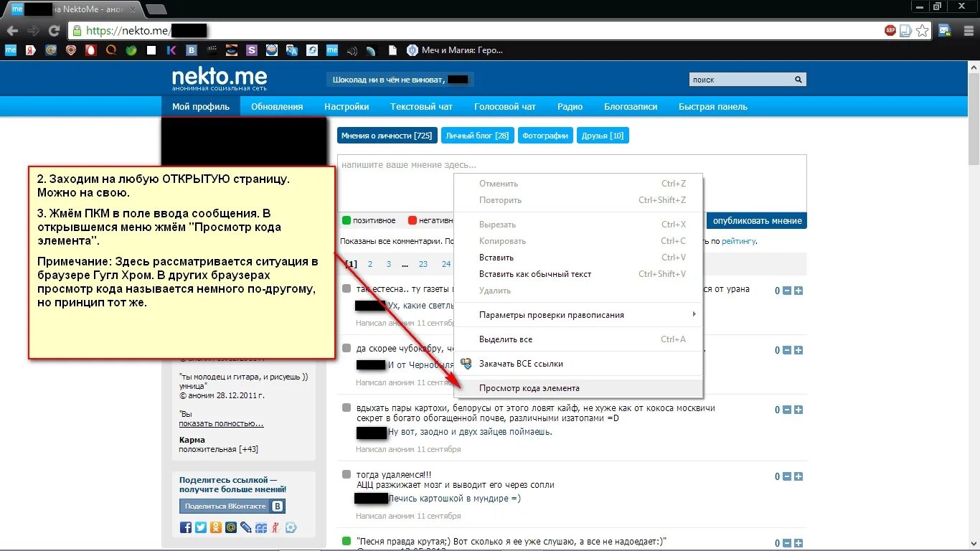Open the Радио nav tab
980x551 pixels.
click(x=570, y=106)
